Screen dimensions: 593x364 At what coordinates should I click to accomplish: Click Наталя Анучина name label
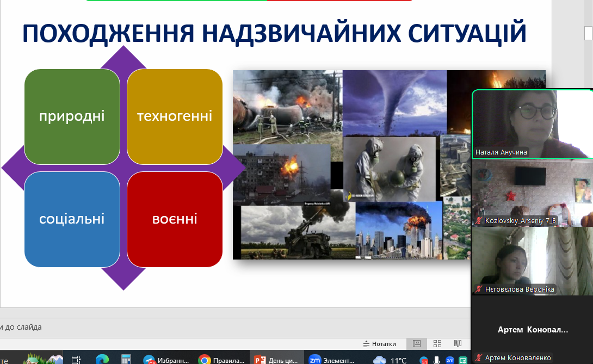tap(501, 152)
